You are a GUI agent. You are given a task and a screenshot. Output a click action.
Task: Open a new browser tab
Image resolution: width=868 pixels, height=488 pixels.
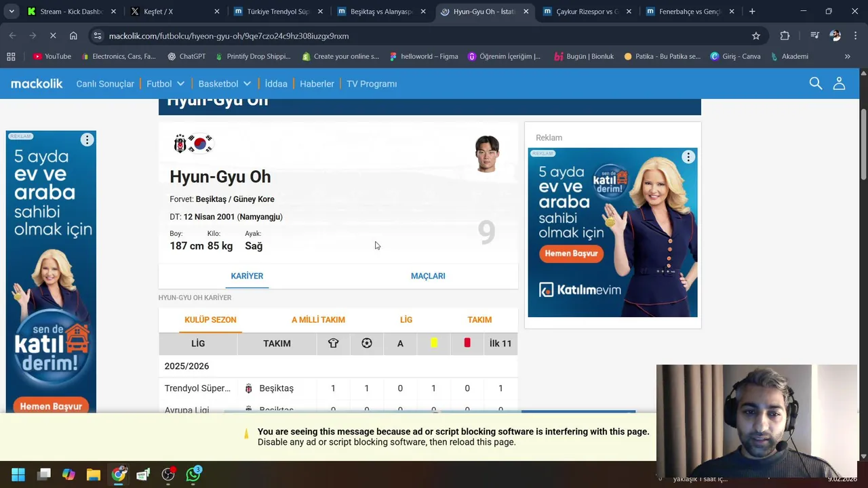pos(752,12)
